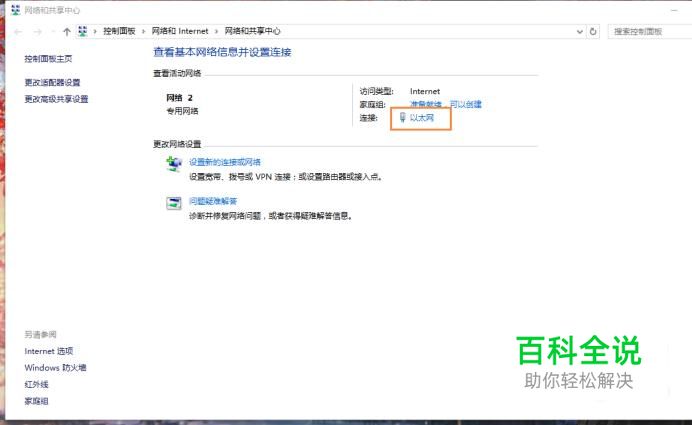Click the 准备就绪 homegroup link
The height and width of the screenshot is (425, 692).
pyautogui.click(x=425, y=105)
